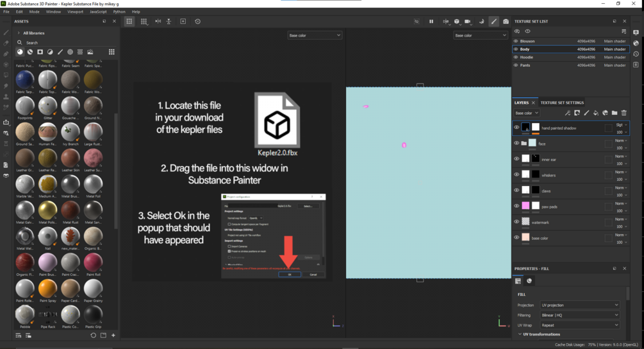Image resolution: width=644 pixels, height=349 pixels.
Task: Open UV Wrap Repeat dropdown
Action: (579, 325)
